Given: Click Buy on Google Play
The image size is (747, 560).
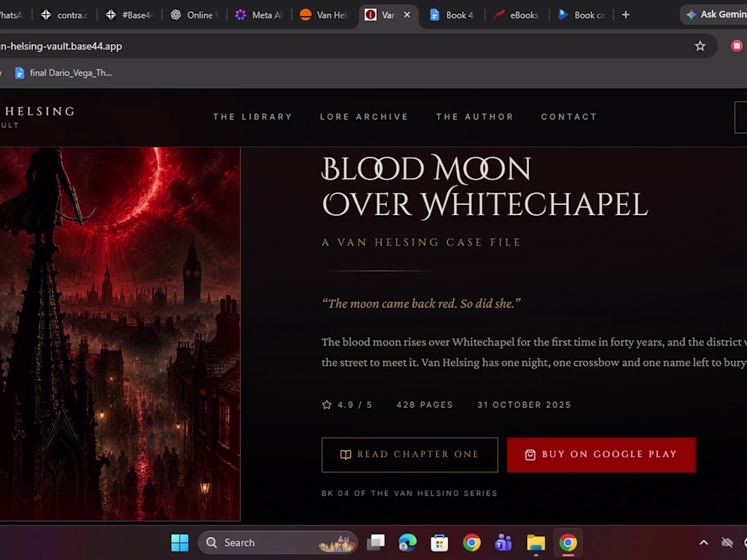Looking at the screenshot, I should 601,455.
